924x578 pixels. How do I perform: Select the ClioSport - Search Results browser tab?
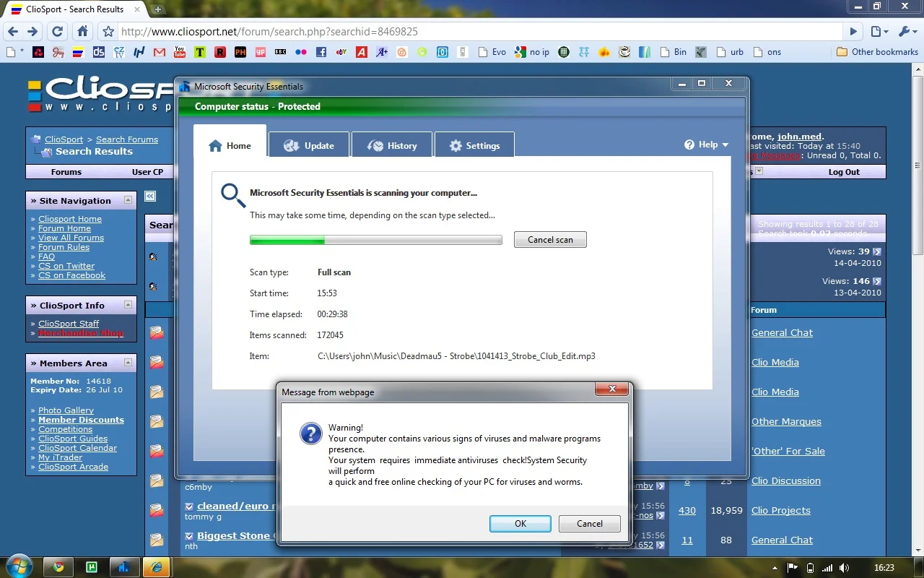tap(74, 9)
